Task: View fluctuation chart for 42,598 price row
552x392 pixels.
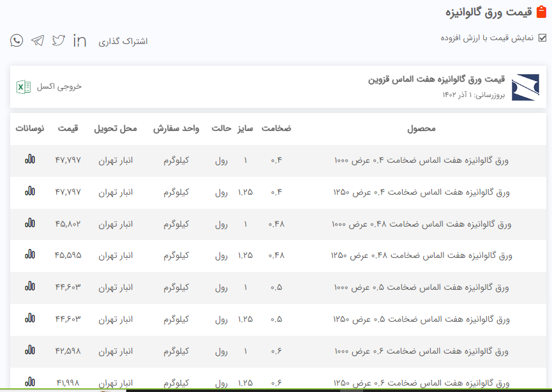Action: coord(30,350)
